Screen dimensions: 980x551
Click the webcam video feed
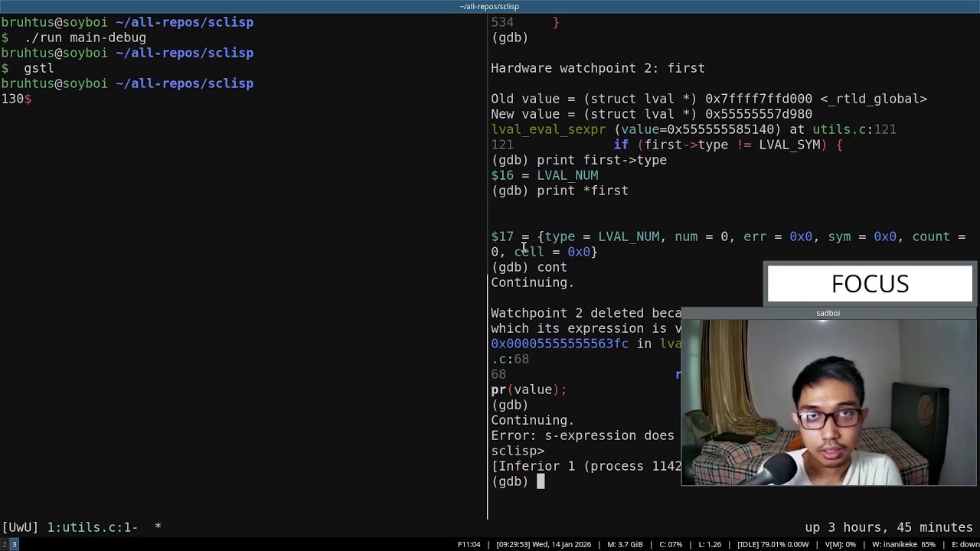tap(828, 403)
